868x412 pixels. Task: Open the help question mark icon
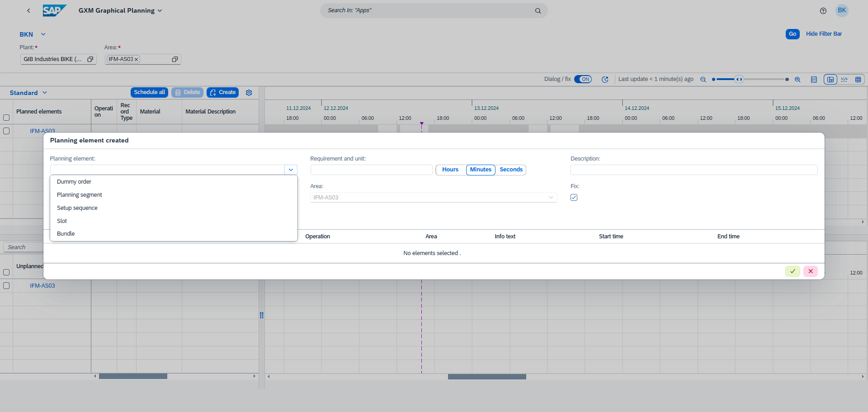[823, 11]
